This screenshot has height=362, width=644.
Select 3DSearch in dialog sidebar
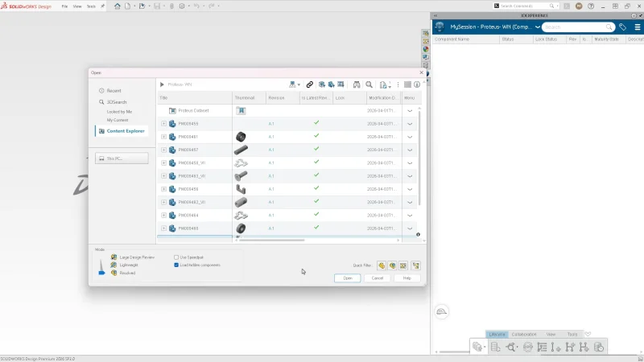[117, 102]
